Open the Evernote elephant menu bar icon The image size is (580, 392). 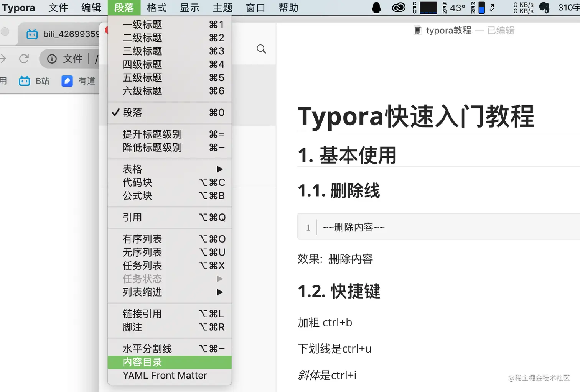tap(544, 8)
